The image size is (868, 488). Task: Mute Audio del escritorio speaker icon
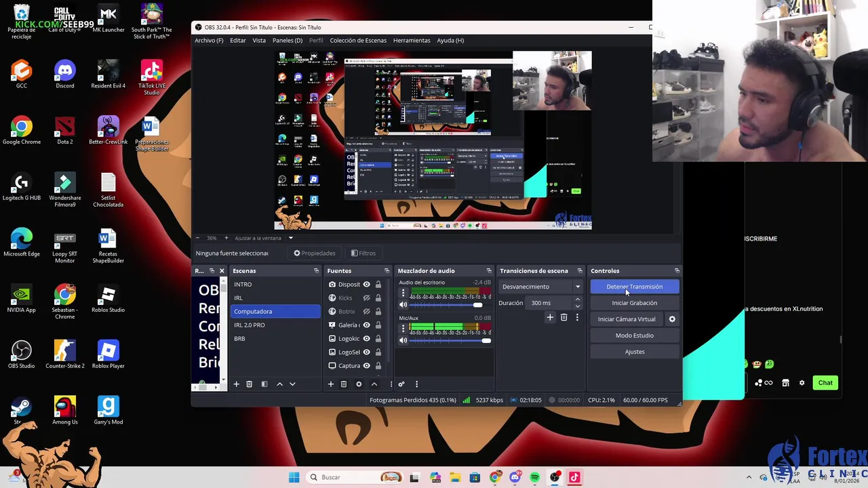tap(403, 305)
